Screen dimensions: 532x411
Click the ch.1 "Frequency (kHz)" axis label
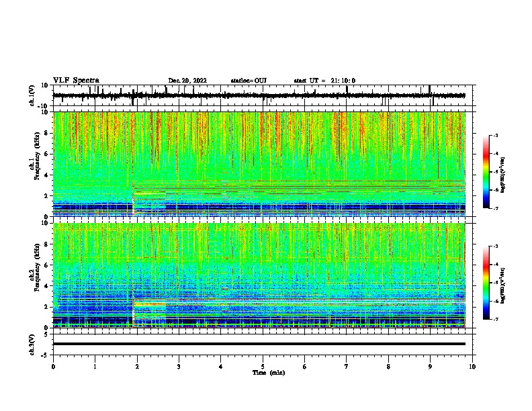pyautogui.click(x=36, y=156)
